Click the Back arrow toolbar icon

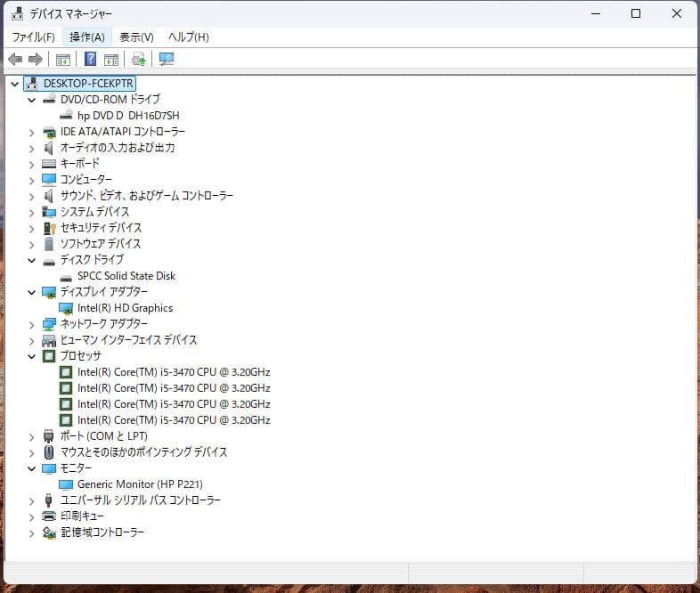tap(15, 59)
